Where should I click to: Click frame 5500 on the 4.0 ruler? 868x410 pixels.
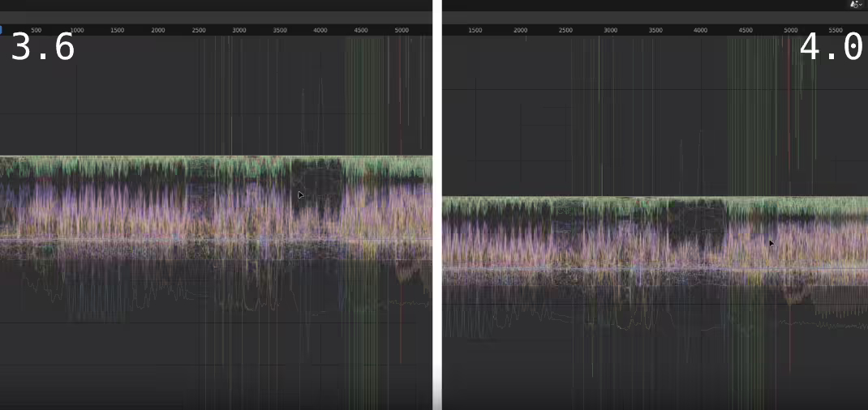point(836,31)
